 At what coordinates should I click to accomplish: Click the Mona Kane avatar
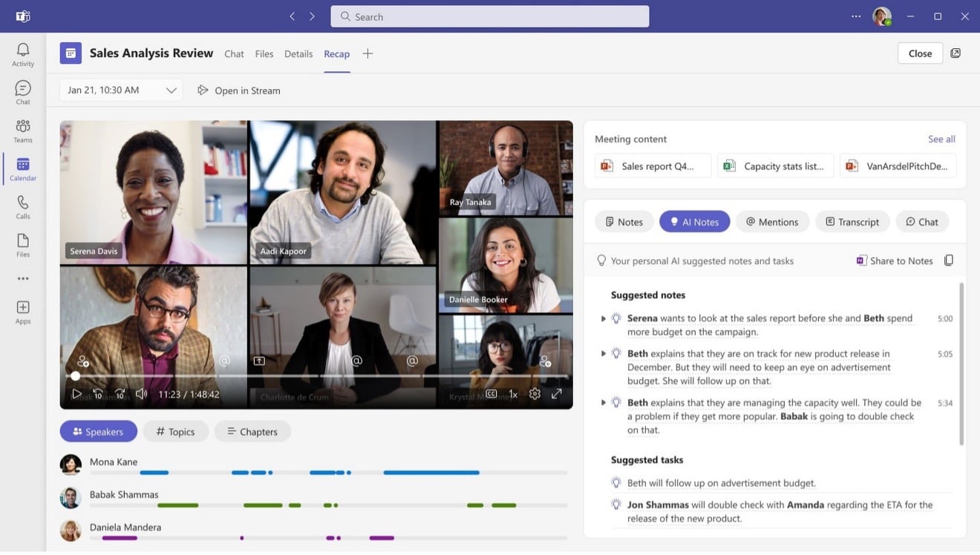pyautogui.click(x=71, y=464)
